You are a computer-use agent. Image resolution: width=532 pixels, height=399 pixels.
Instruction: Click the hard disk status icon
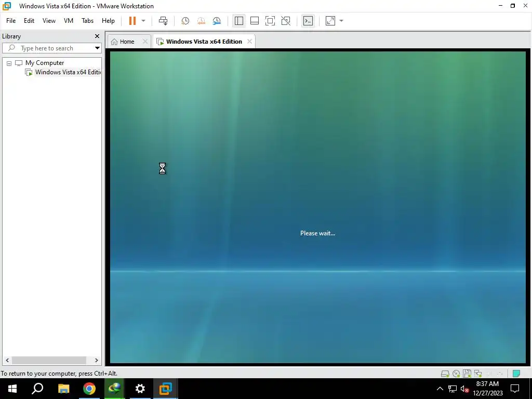pyautogui.click(x=445, y=374)
